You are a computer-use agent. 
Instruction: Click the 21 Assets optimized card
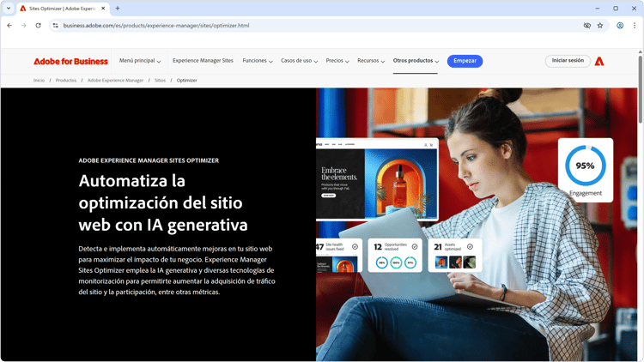click(x=455, y=255)
